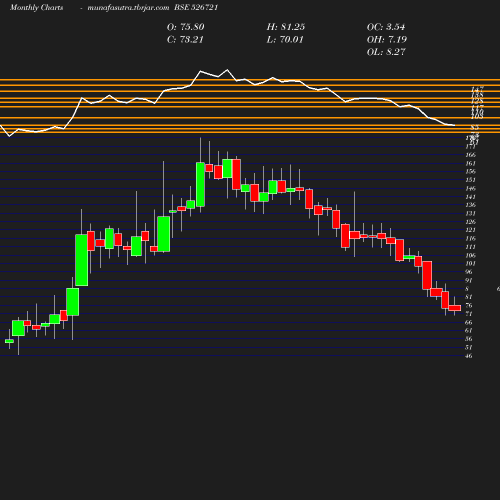Click the "OL: 8.27" reading
Viewport: 500px width, 500px height.
[386, 52]
